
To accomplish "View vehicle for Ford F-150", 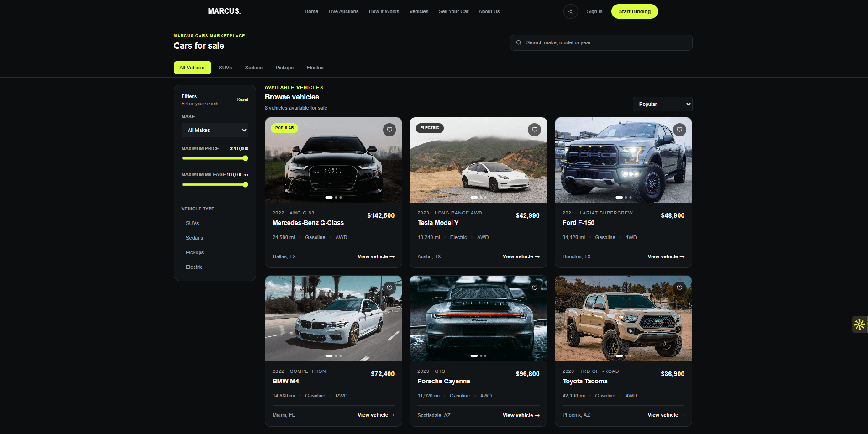I will pos(666,256).
